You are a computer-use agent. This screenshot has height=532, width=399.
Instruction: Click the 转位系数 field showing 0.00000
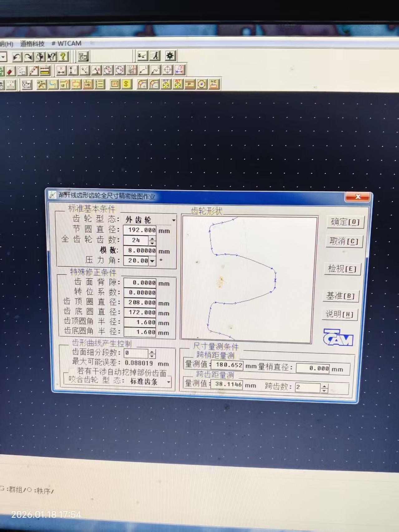140,293
